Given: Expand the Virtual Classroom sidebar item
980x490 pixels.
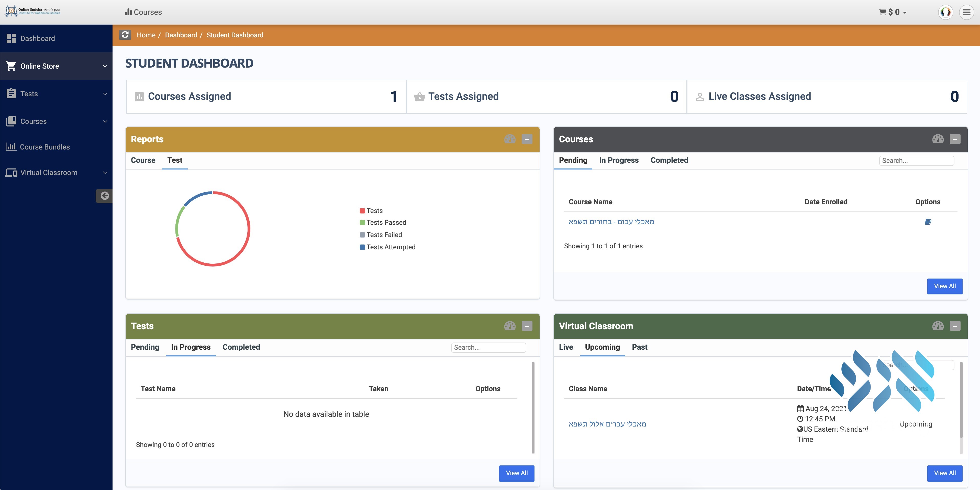Looking at the screenshot, I should click(56, 173).
